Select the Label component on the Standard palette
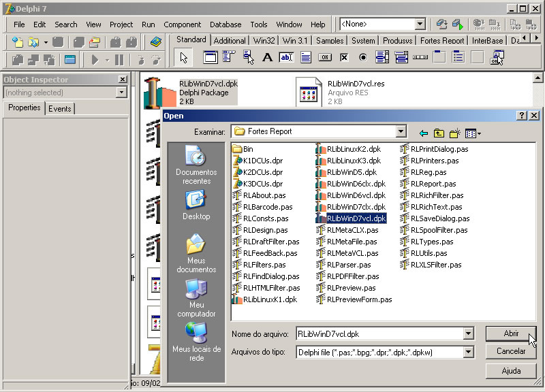The height and width of the screenshot is (392, 545). tap(268, 57)
